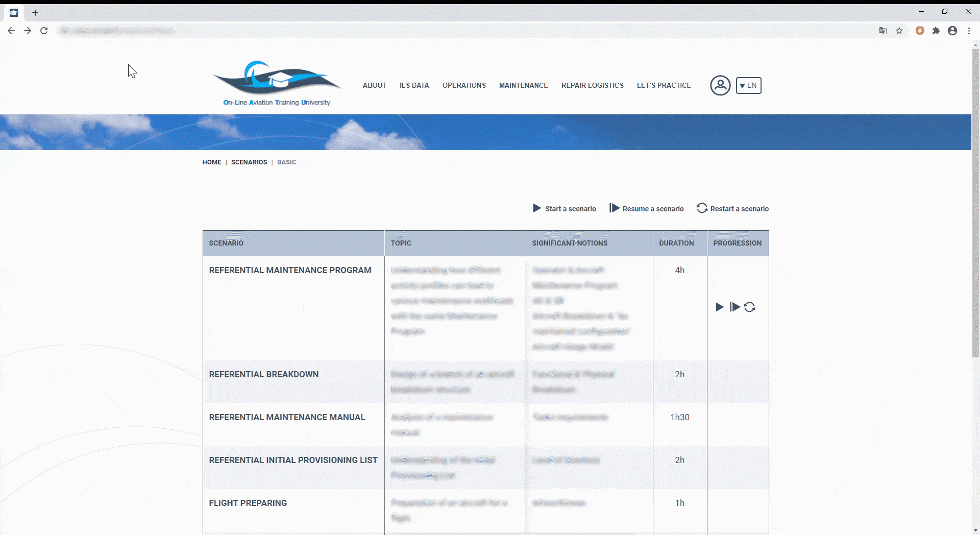Restart the Referential Maintenance Program scenario

[750, 307]
